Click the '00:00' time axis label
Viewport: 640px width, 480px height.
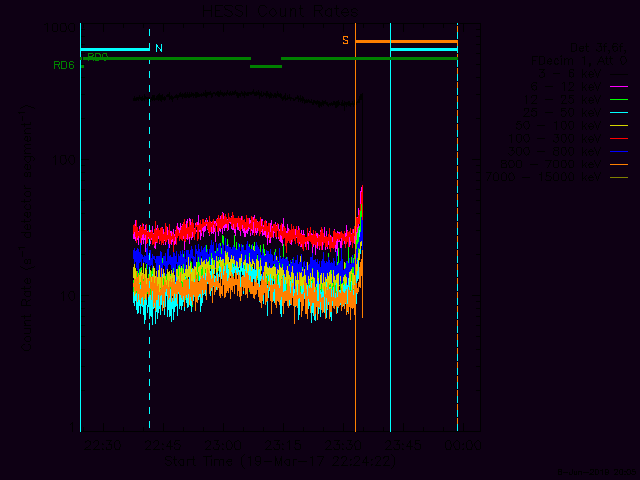click(x=462, y=445)
